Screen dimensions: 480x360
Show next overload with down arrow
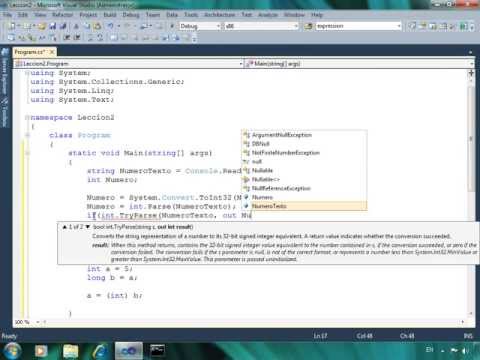click(x=88, y=227)
